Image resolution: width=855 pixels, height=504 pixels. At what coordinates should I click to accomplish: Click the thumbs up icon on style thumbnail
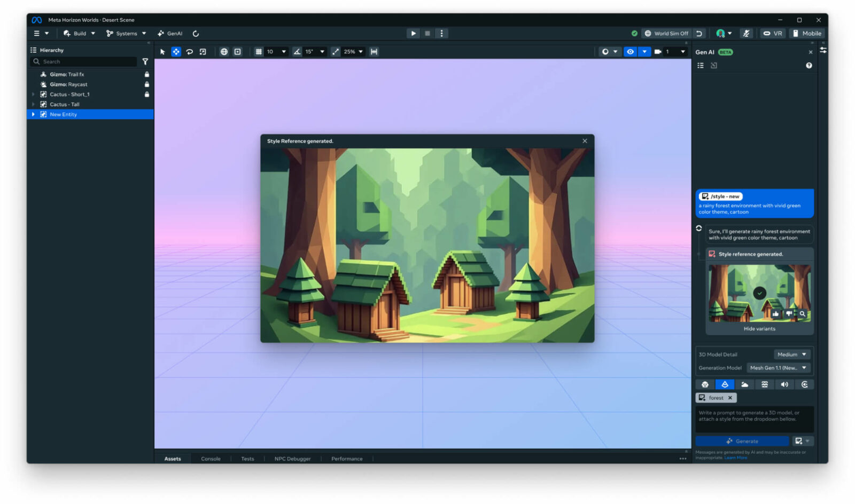[775, 314]
